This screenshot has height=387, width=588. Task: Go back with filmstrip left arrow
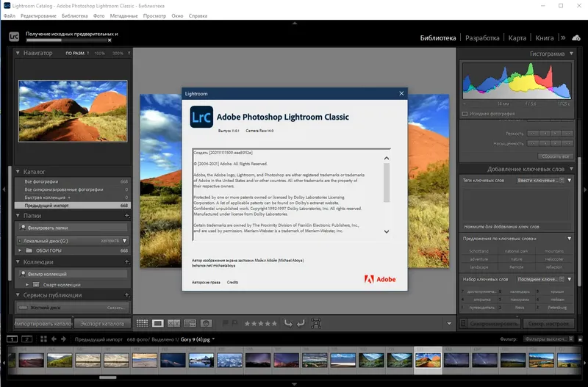(54, 339)
